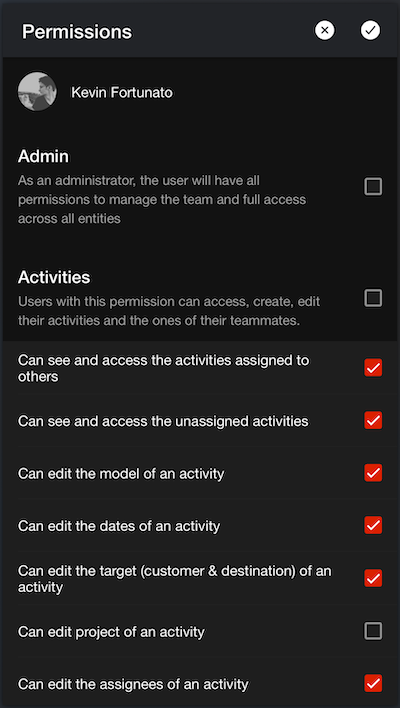Click the 'Can see and access the unassigned activities' label
The width and height of the screenshot is (400, 708).
pos(163,421)
